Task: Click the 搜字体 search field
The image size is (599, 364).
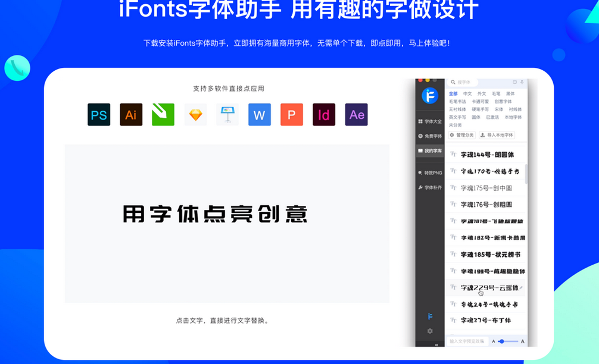Action: point(463,82)
